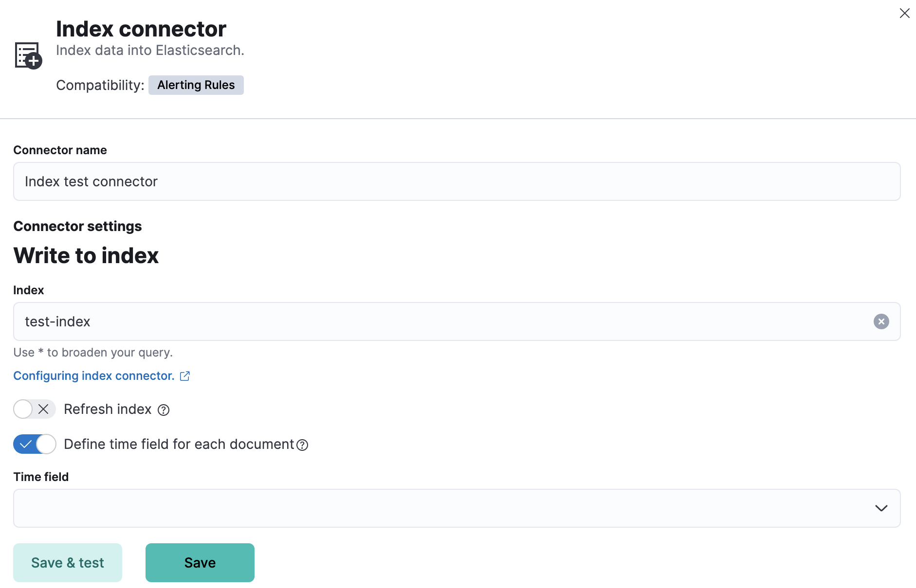Click the Index connector title heading
The width and height of the screenshot is (916, 588).
point(141,29)
